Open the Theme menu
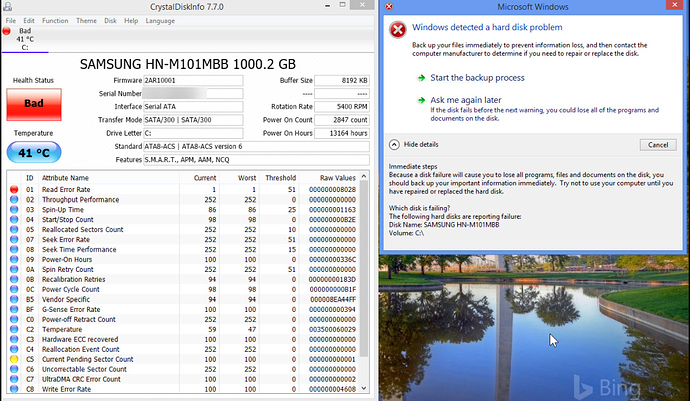Image resolution: width=690 pixels, height=401 pixels. [x=86, y=21]
